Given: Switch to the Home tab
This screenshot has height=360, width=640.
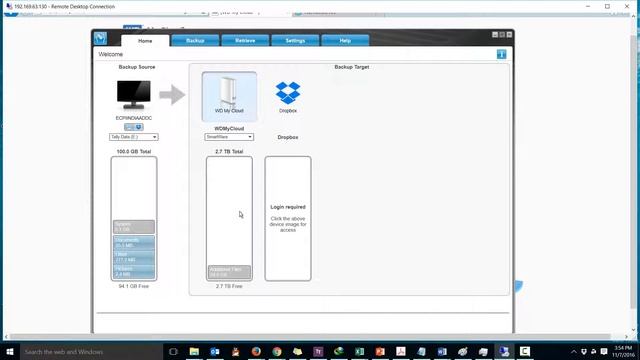Looking at the screenshot, I should coord(145,41).
